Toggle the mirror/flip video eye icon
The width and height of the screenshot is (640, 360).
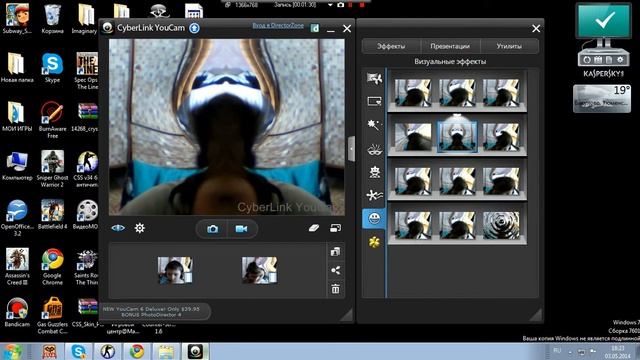click(x=118, y=228)
